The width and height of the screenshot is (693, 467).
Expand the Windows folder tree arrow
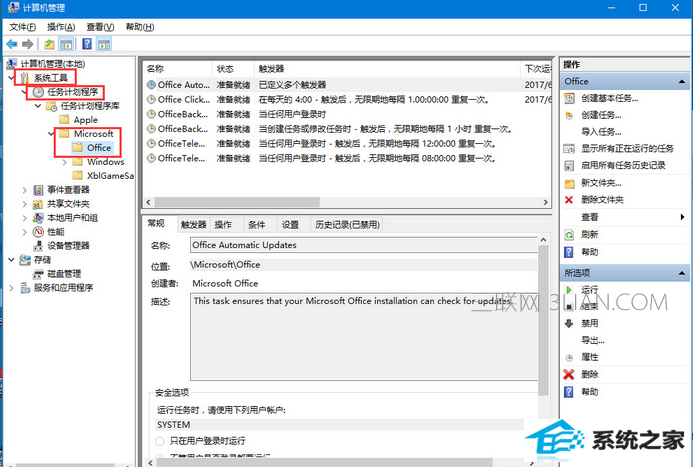click(x=65, y=162)
